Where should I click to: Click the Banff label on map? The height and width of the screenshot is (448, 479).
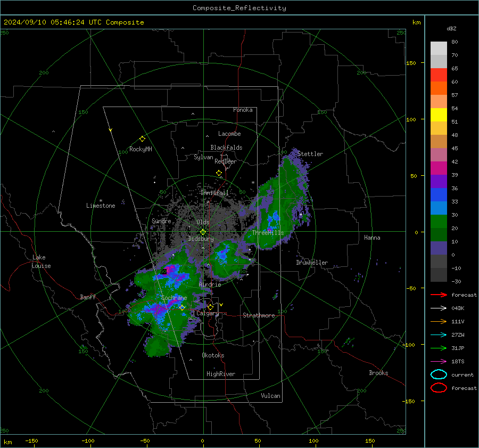click(88, 297)
